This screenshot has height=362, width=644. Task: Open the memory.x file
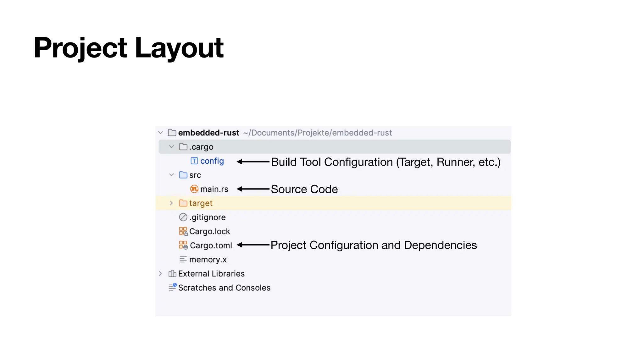point(208,260)
